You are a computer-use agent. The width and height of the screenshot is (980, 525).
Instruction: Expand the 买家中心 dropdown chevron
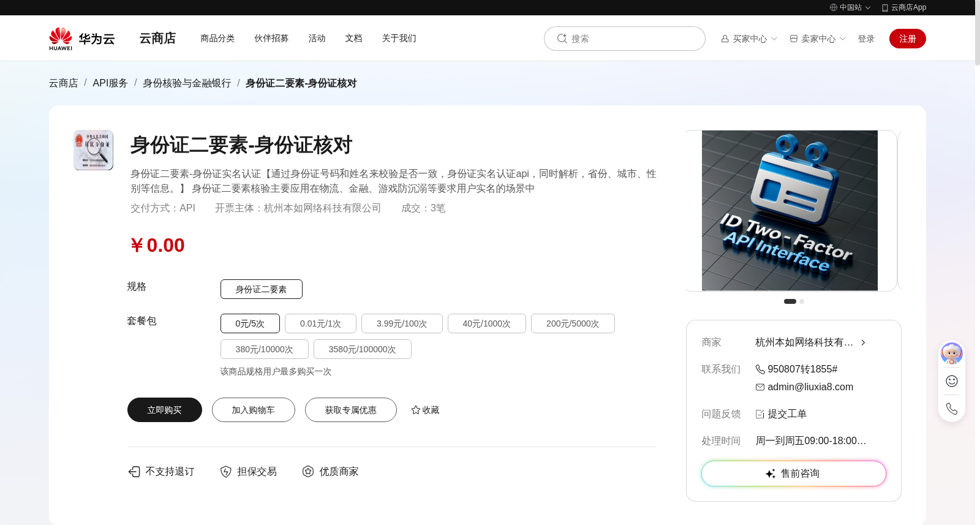[x=774, y=39]
